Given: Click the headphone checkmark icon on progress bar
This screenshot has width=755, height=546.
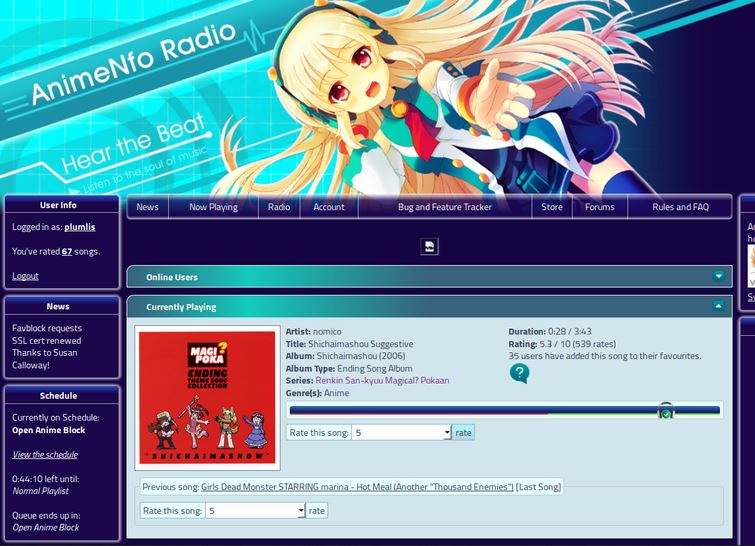Looking at the screenshot, I should [666, 411].
